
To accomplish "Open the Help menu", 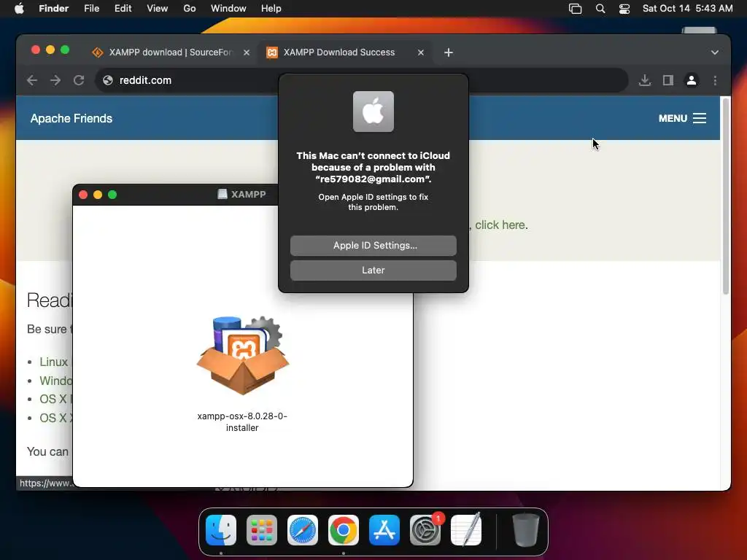I will [271, 9].
